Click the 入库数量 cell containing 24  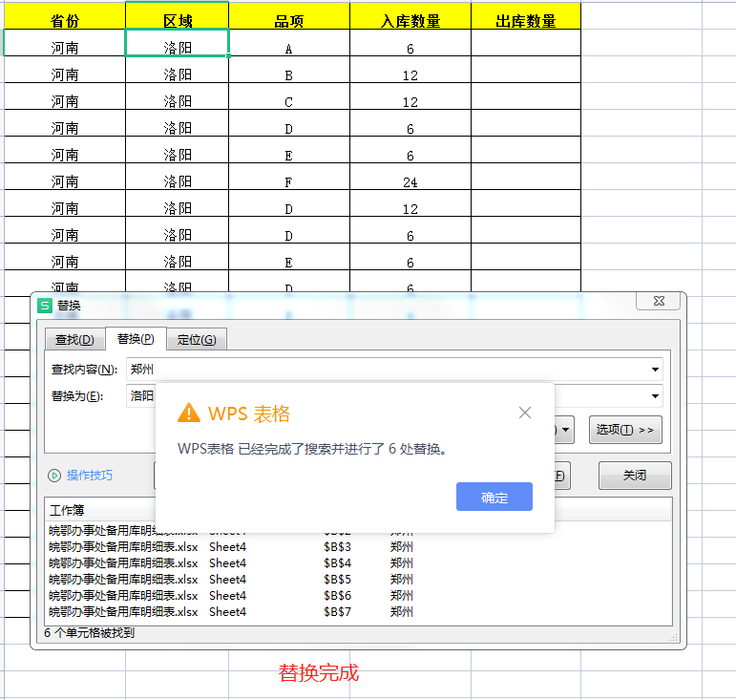coord(410,177)
